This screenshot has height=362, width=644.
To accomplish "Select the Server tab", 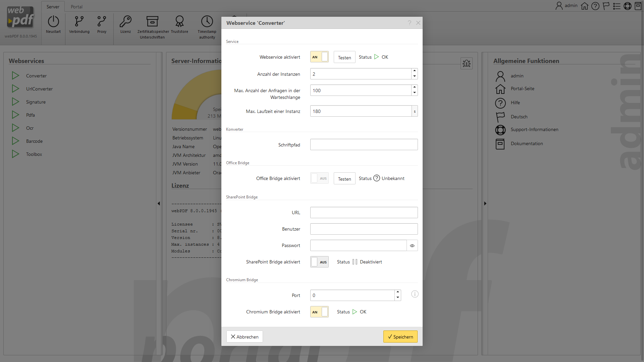I will (x=53, y=7).
